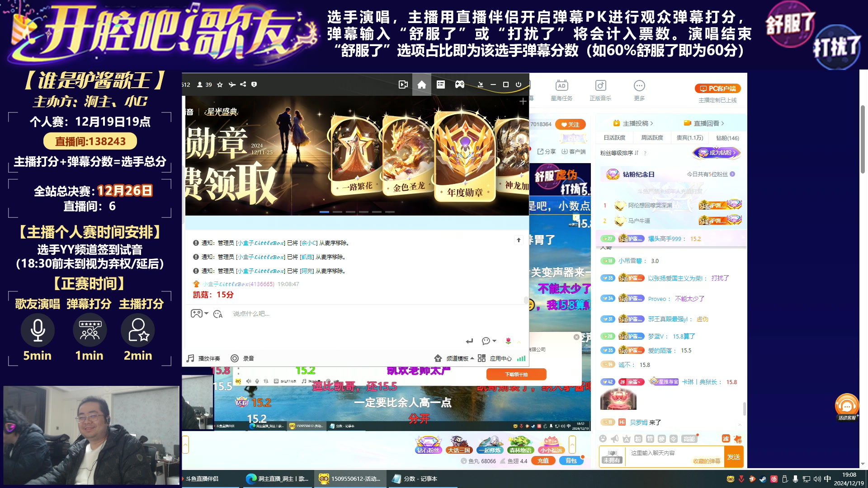Click the mini-mode arrow icon in the YY title bar
868x488 pixels.
tap(481, 84)
